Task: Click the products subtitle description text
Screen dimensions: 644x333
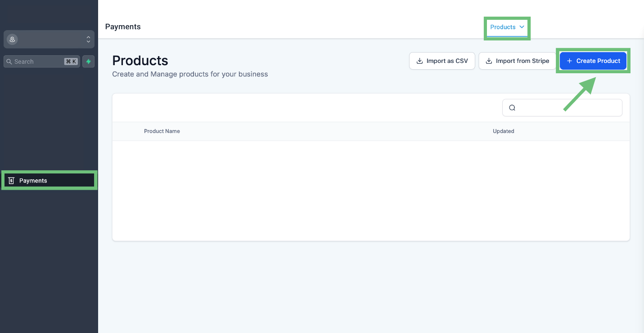Action: pyautogui.click(x=190, y=74)
